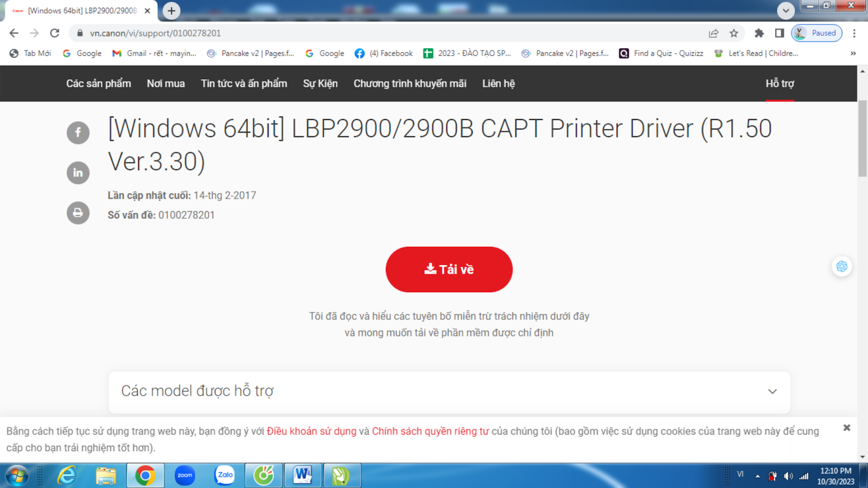Click the Số vấn đề 0100278201 text
Viewport: 868px width, 488px height.
[x=161, y=215]
